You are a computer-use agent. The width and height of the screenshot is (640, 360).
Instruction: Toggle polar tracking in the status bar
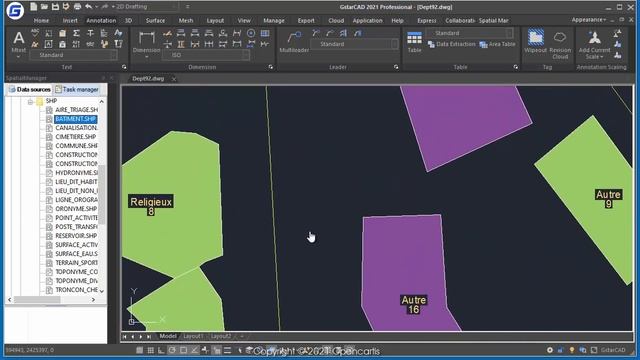pos(172,350)
